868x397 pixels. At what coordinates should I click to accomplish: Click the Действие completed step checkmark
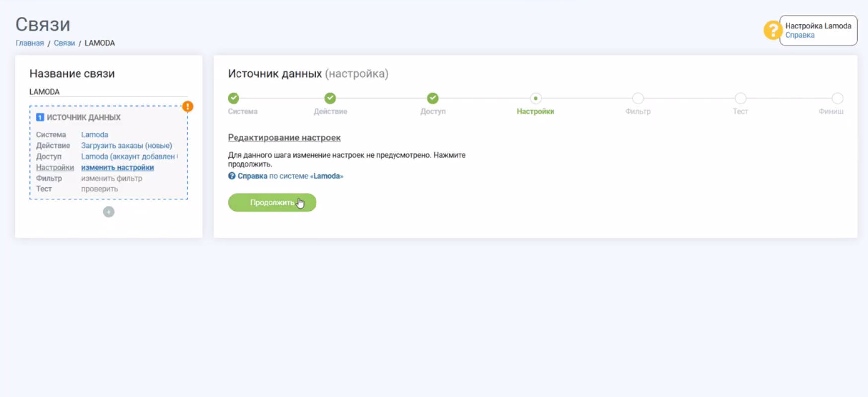click(x=330, y=98)
